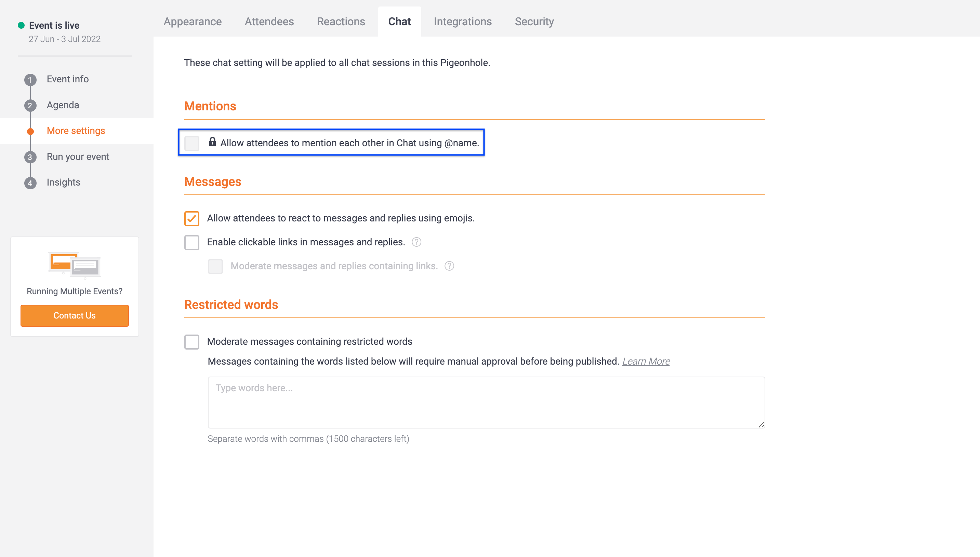The image size is (980, 557).
Task: Click the Messages section heading
Action: click(212, 182)
